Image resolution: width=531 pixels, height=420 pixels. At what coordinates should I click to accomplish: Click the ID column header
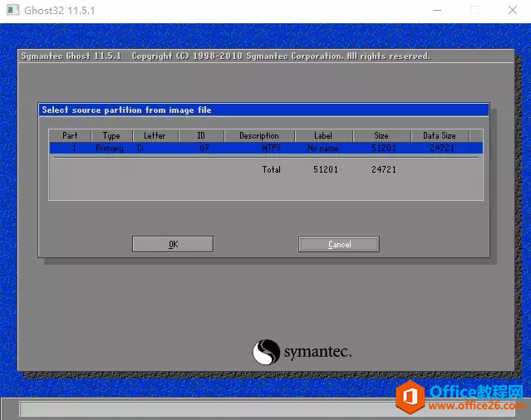coord(201,135)
